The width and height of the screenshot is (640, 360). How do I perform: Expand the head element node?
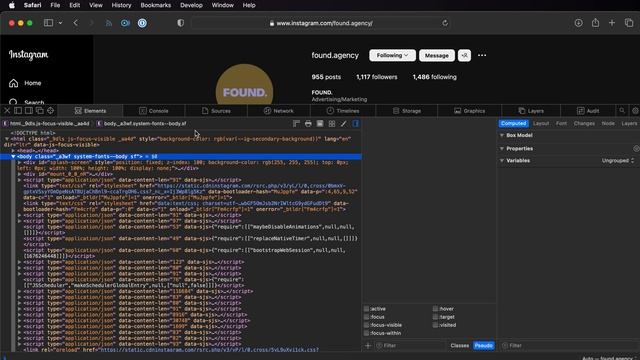coord(13,151)
